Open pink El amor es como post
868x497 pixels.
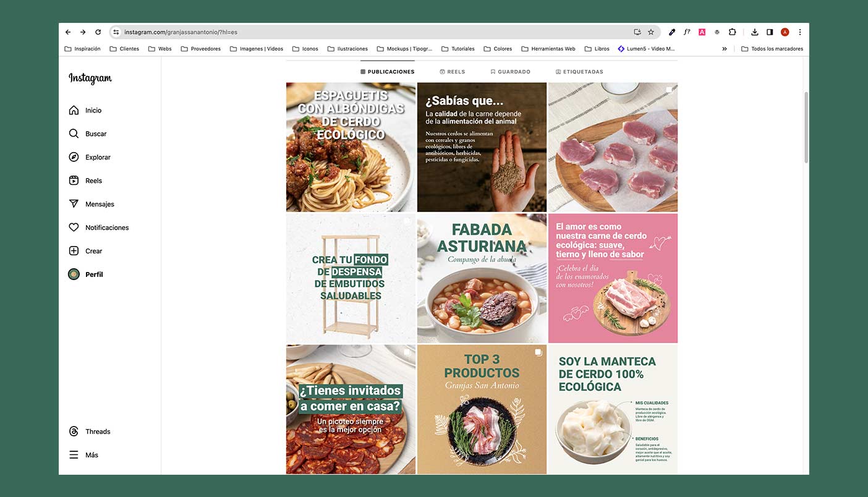(x=613, y=278)
